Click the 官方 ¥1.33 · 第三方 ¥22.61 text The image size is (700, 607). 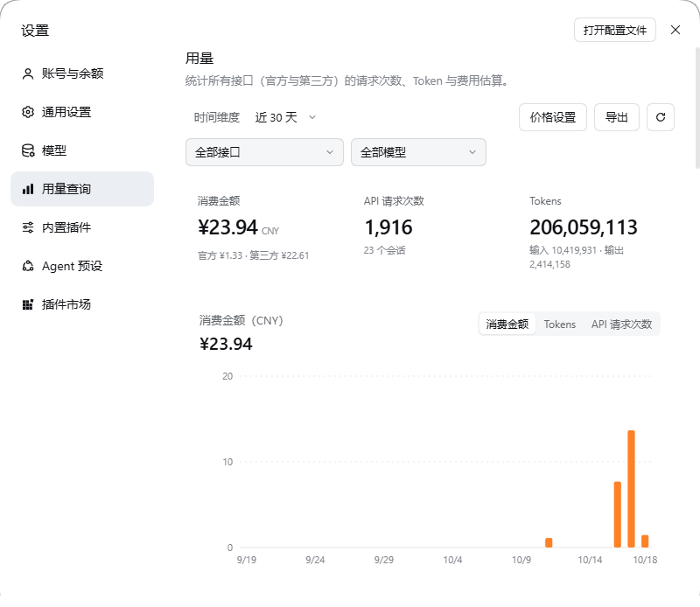pyautogui.click(x=253, y=255)
